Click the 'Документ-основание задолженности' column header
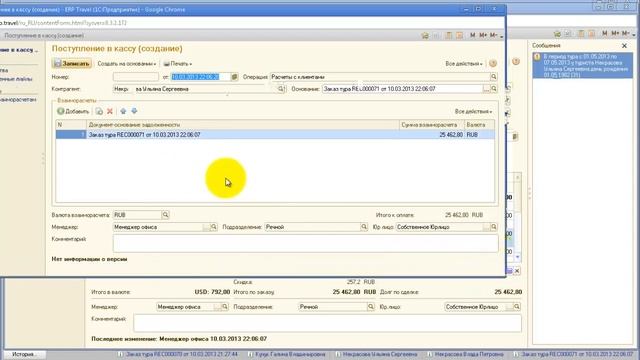The image size is (640, 360). point(242,125)
